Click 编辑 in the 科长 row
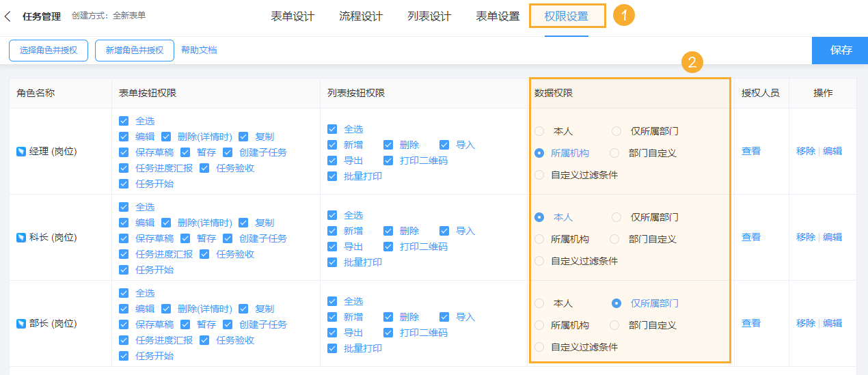Image resolution: width=868 pixels, height=375 pixels. point(832,238)
